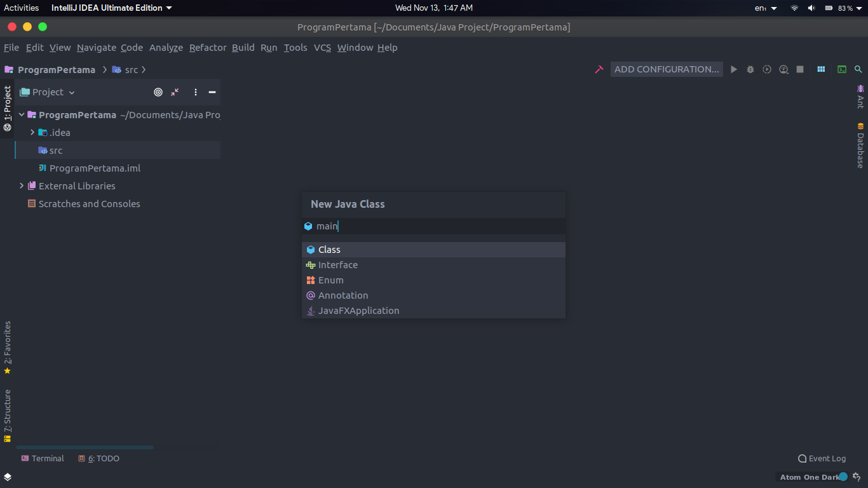Click the Run play icon
The height and width of the screenshot is (488, 868).
tap(734, 69)
